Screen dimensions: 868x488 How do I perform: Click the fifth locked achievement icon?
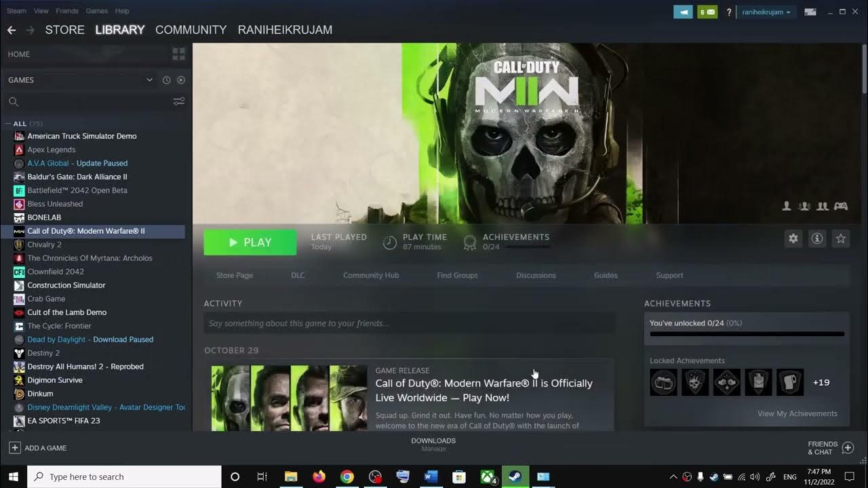click(x=790, y=382)
